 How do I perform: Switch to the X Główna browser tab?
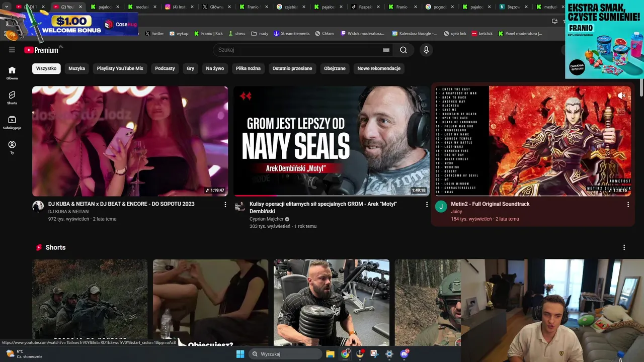coord(217,7)
